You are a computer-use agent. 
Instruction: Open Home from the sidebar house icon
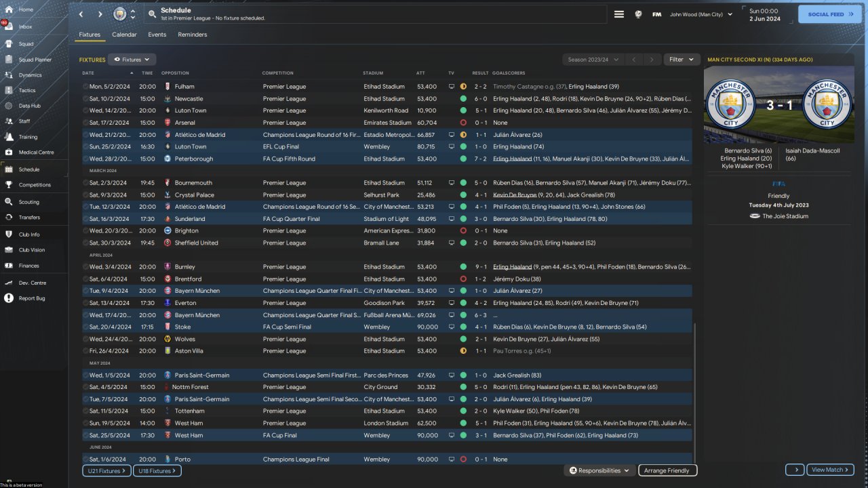[x=9, y=9]
